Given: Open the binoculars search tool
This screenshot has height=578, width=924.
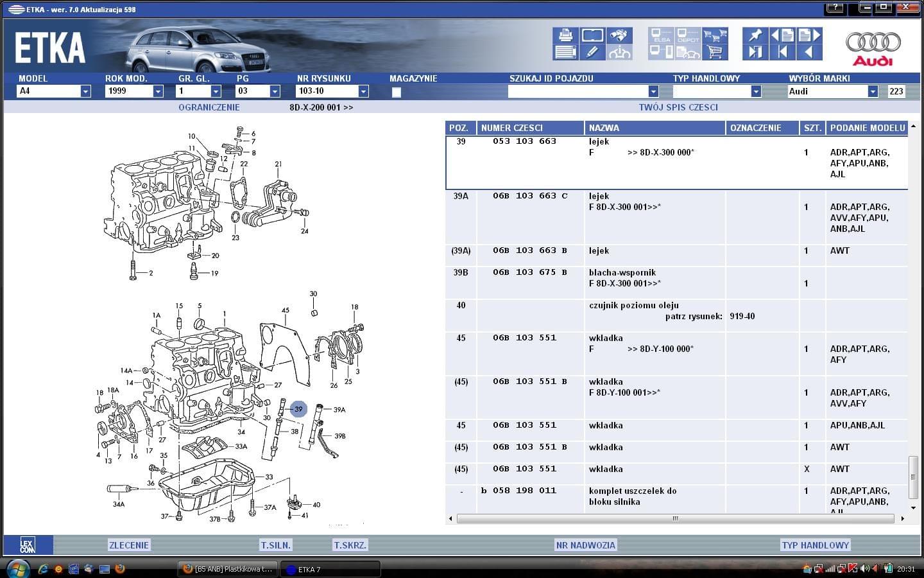Looking at the screenshot, I should [x=619, y=35].
